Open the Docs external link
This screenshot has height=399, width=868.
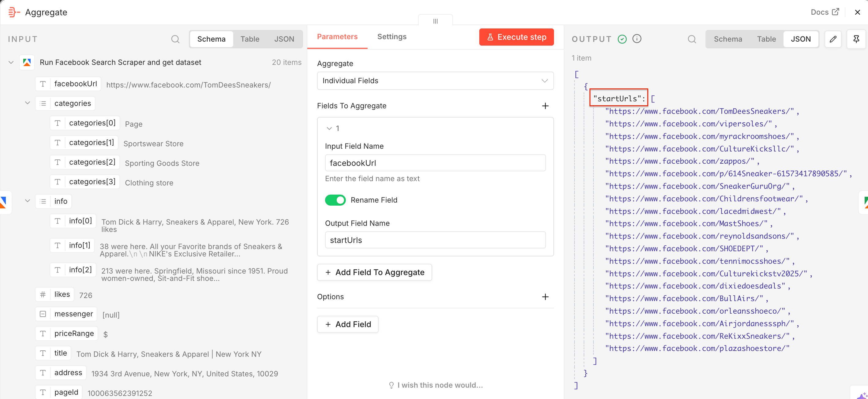(x=825, y=12)
